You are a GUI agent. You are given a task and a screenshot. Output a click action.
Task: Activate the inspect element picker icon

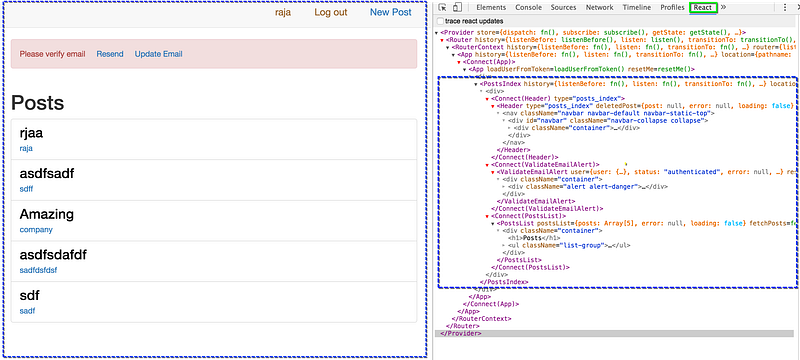tap(442, 7)
